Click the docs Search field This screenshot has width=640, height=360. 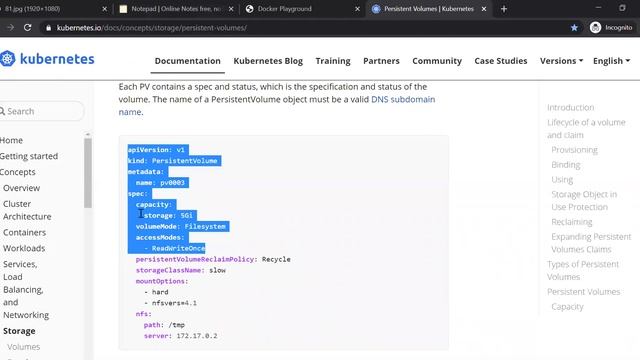tap(42, 111)
